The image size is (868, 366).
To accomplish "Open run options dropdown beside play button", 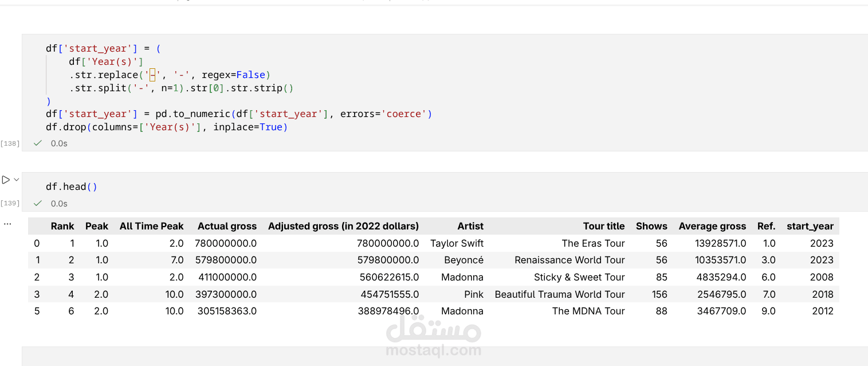I will pos(17,180).
